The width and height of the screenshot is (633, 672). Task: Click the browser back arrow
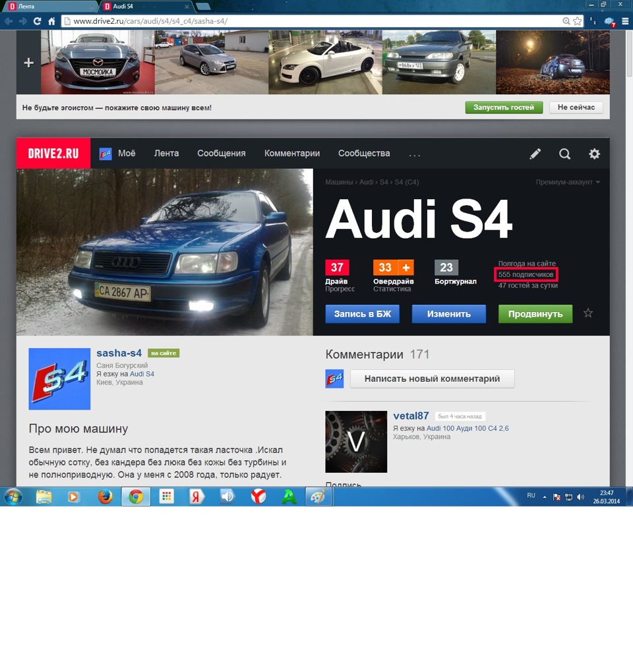(x=9, y=21)
